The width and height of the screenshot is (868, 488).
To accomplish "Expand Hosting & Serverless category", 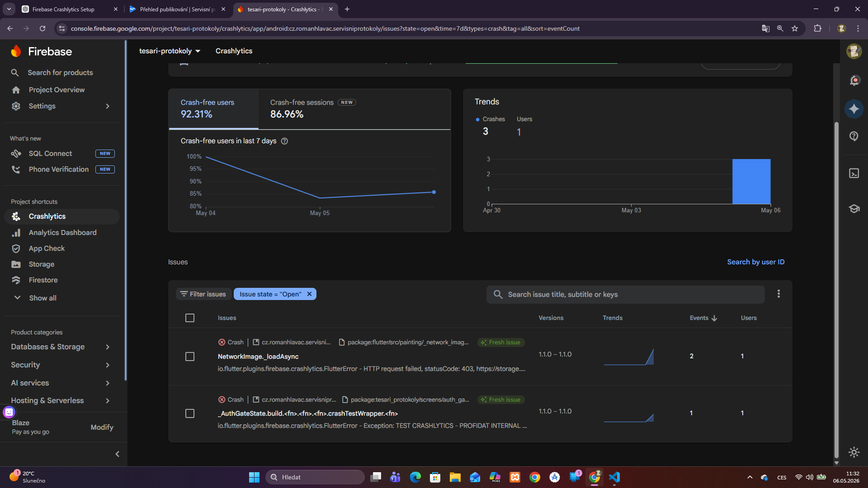I will pos(61,401).
